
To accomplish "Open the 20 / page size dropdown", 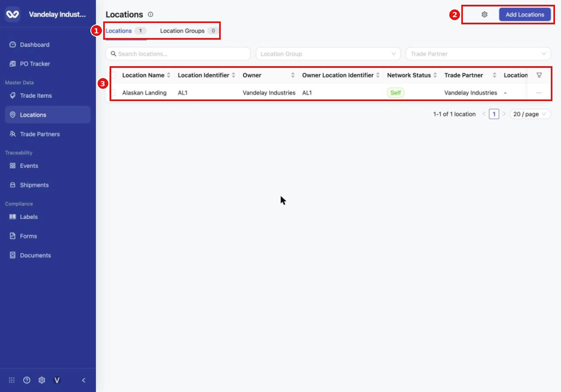I will 530,114.
